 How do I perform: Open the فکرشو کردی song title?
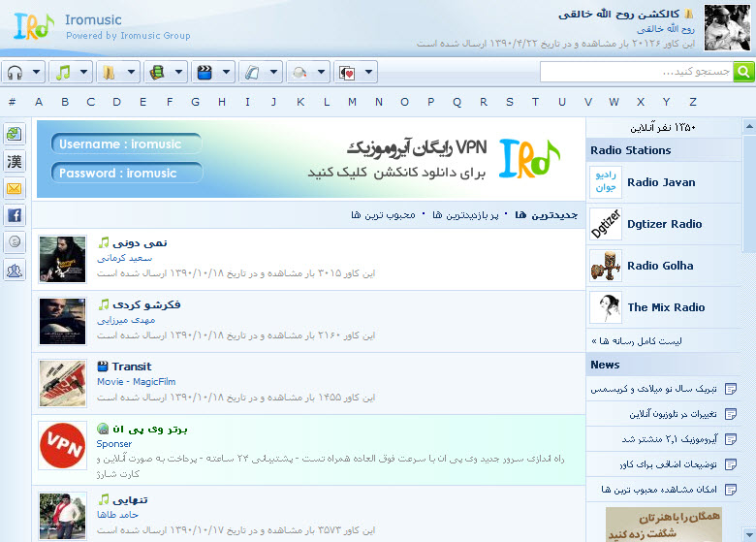[146, 304]
